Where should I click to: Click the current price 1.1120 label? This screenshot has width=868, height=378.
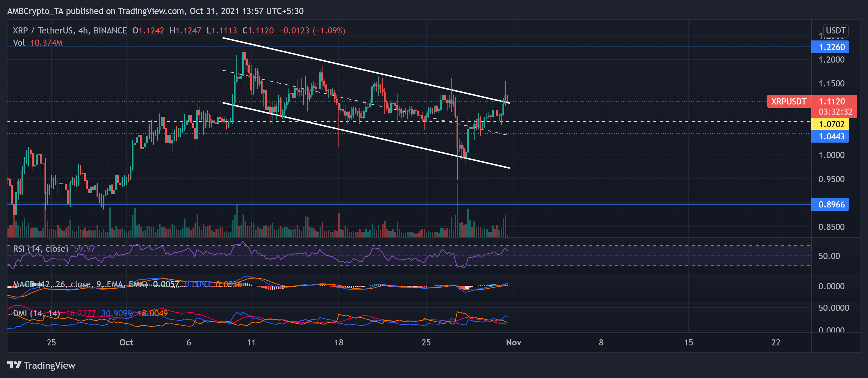pos(832,102)
